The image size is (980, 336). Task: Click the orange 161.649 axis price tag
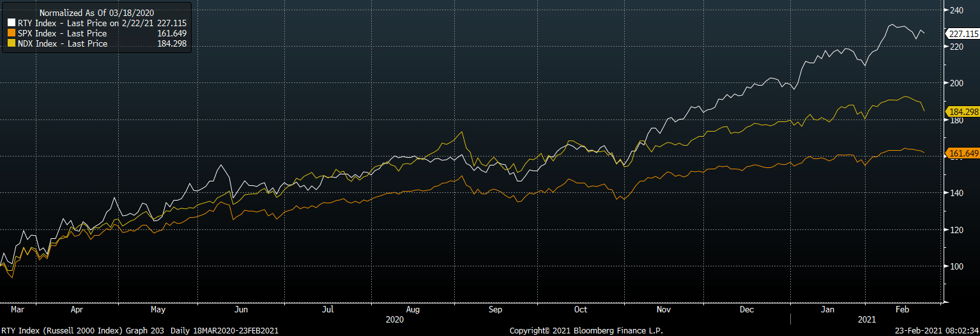click(963, 153)
